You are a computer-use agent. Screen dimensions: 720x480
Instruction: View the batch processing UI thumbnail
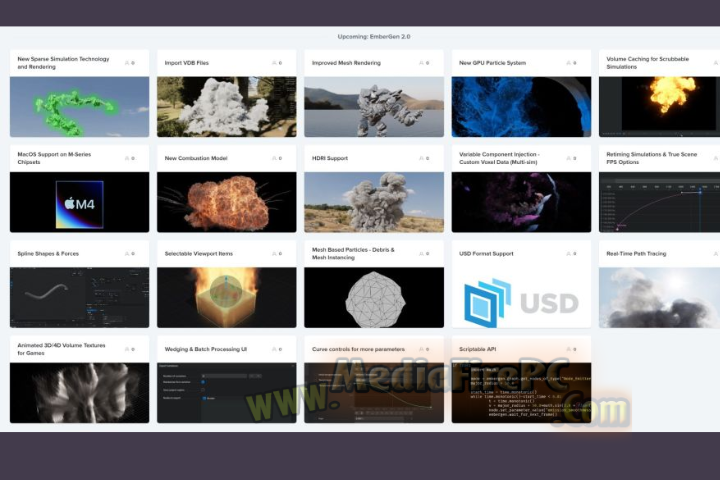pyautogui.click(x=227, y=393)
